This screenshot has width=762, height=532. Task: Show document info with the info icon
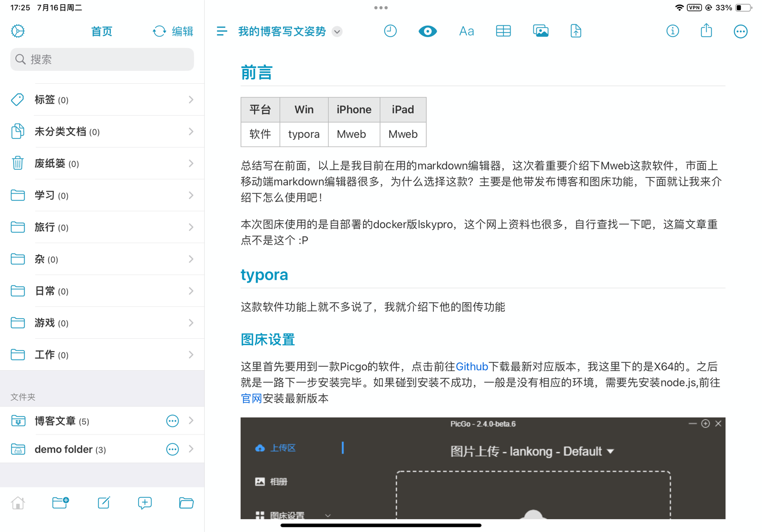click(x=672, y=31)
